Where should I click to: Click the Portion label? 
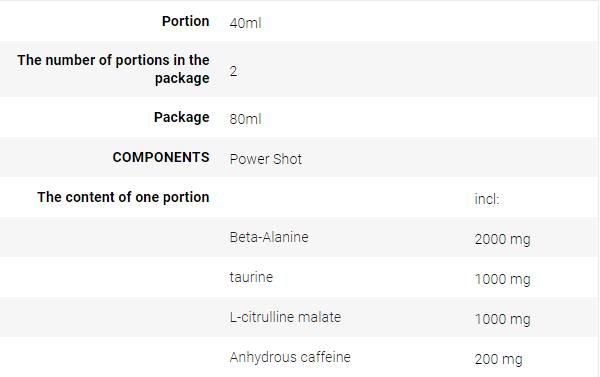coord(186,21)
